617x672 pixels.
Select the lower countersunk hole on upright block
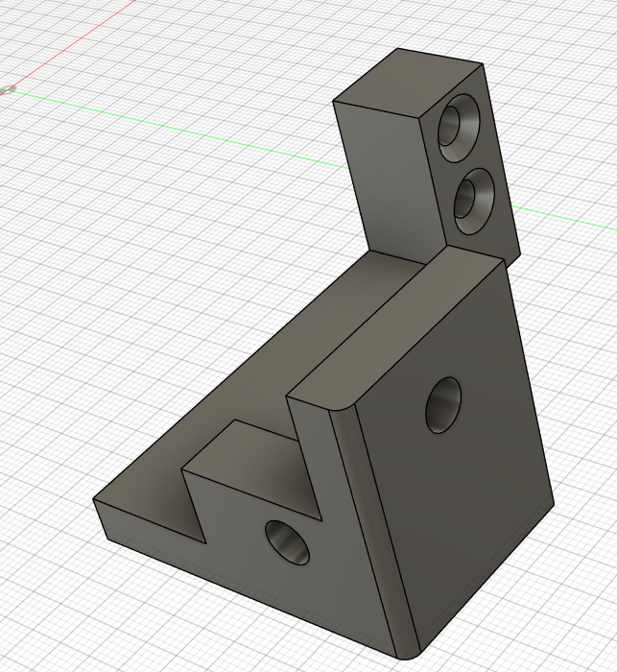coord(473,201)
